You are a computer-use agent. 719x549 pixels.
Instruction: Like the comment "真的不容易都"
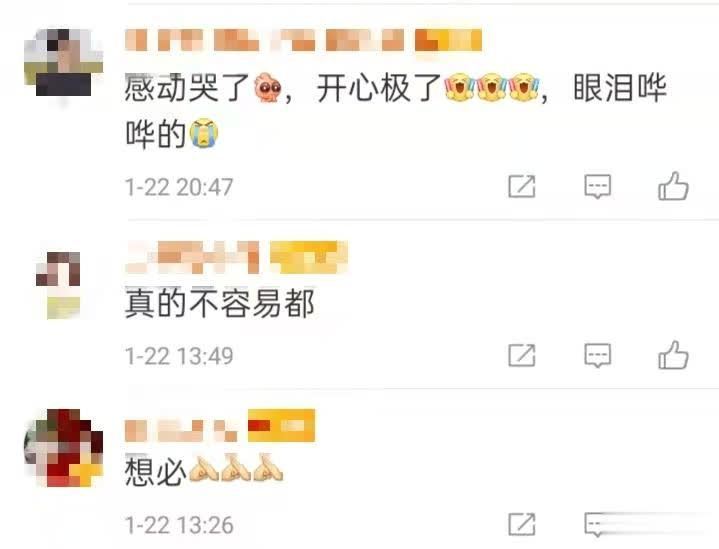click(x=673, y=355)
